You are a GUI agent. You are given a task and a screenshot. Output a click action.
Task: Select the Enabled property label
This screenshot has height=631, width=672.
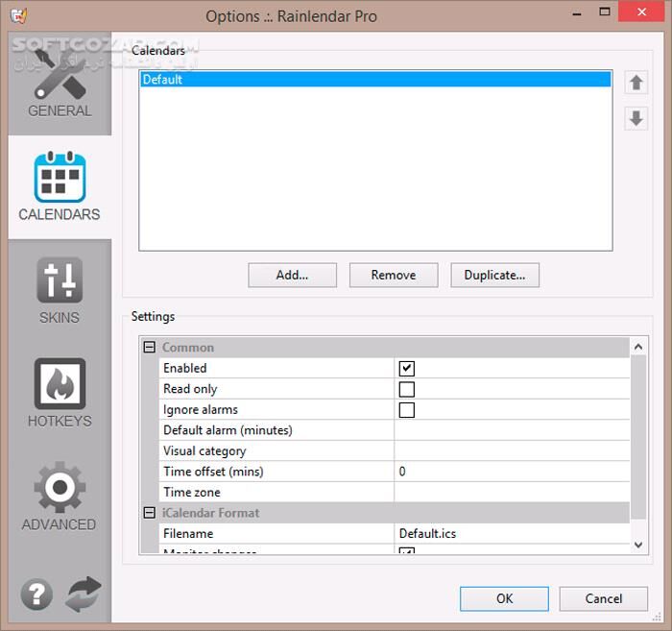(185, 368)
